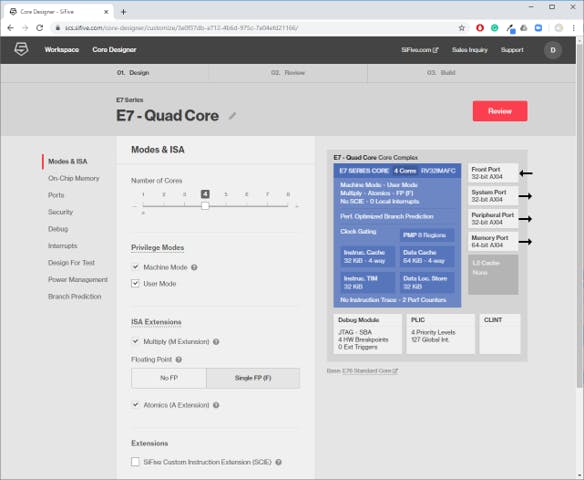584x480 pixels.
Task: Click the SiFive logo icon
Action: pyautogui.click(x=21, y=49)
